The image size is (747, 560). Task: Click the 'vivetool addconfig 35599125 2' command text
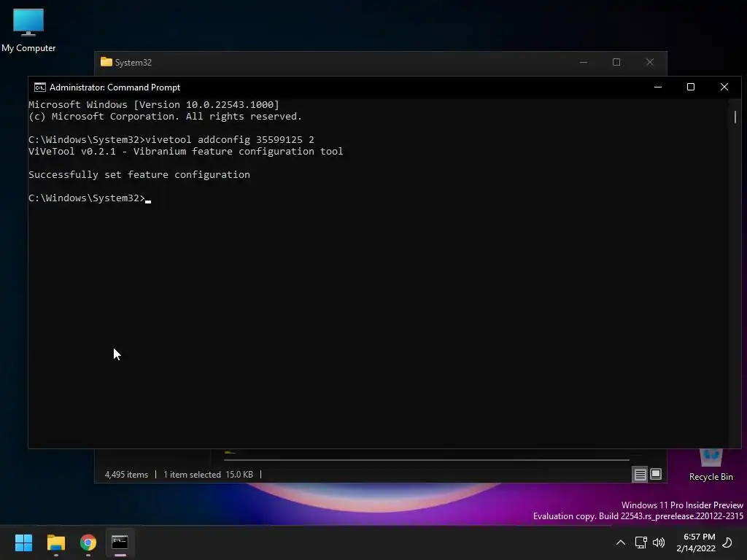point(230,139)
